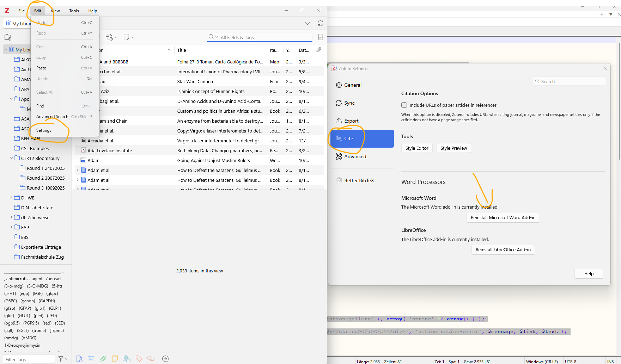Click the New Collection folder icon
The image size is (621, 364).
(x=8, y=37)
